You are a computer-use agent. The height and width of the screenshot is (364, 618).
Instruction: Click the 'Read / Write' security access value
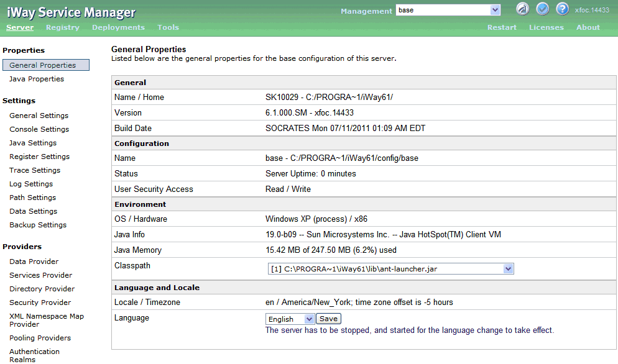288,189
